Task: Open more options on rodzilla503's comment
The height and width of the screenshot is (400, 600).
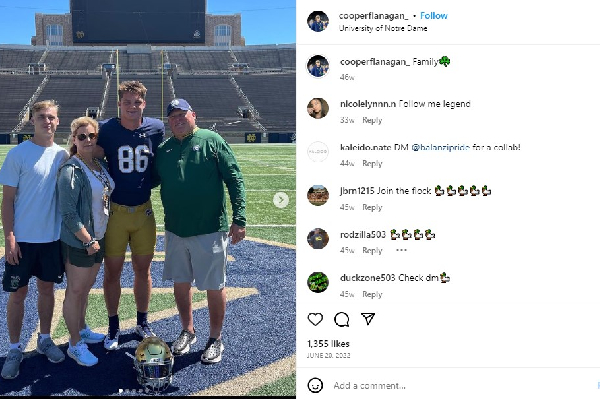Action: (401, 250)
